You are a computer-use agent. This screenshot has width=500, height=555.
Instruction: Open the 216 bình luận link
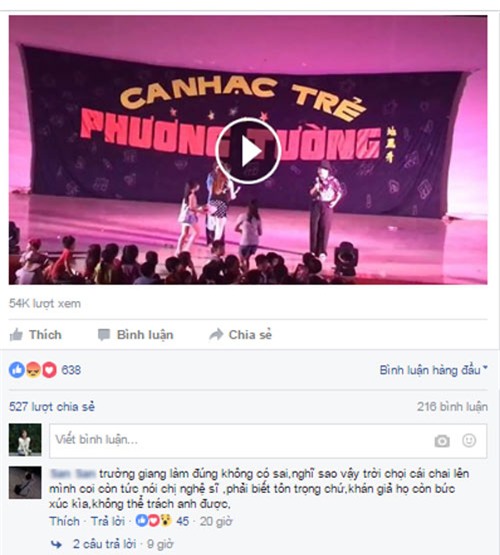click(x=452, y=407)
